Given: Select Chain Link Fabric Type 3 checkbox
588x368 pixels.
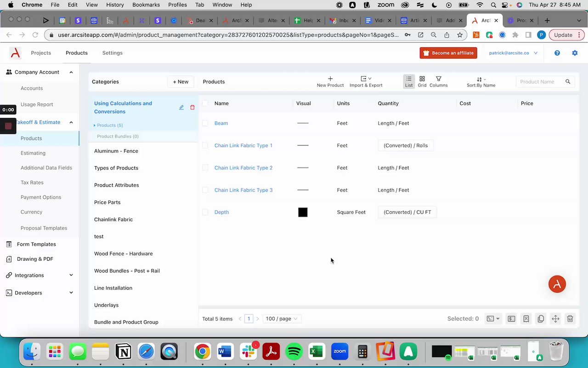Looking at the screenshot, I should click(x=205, y=190).
